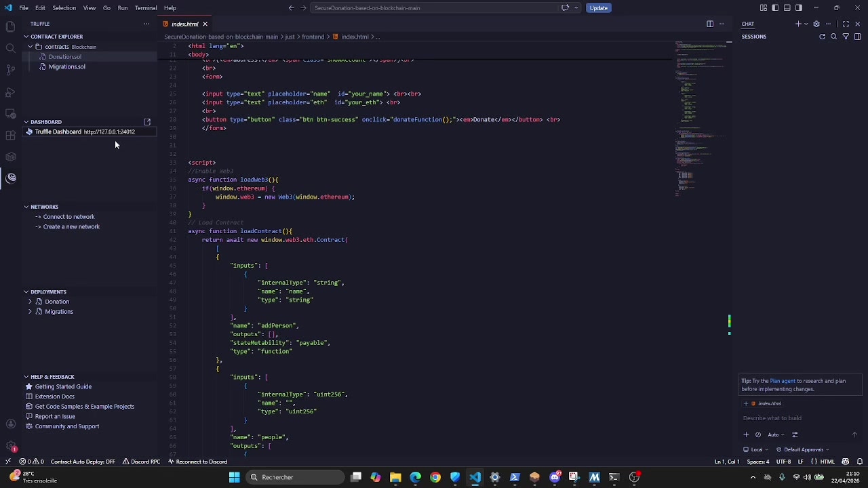Viewport: 868px width, 488px height.
Task: Open the chat tools configuration icon
Action: pyautogui.click(x=795, y=434)
